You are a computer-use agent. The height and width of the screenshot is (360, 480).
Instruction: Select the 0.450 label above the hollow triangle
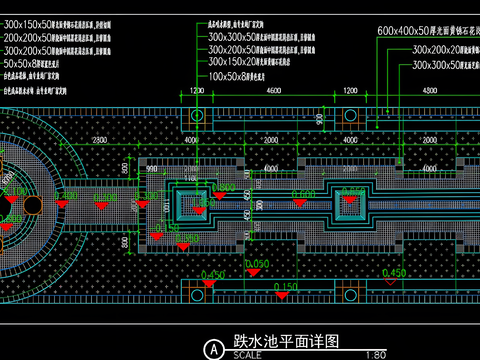click(394, 273)
